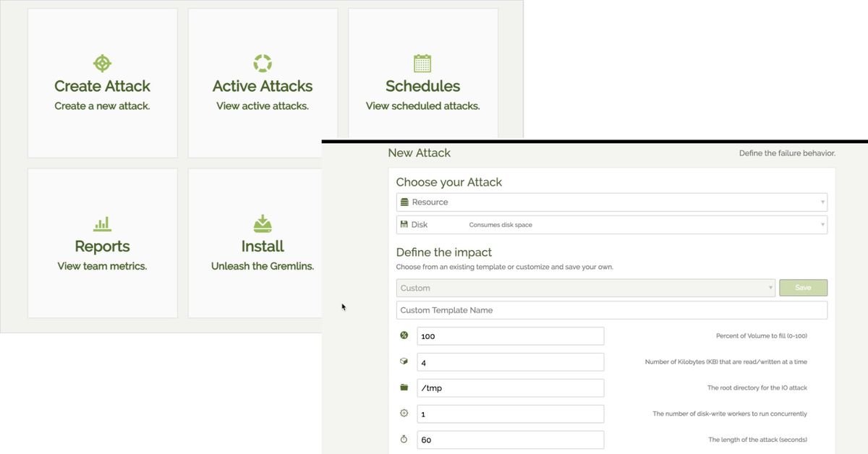Open the Custom template dropdown

[x=586, y=288]
